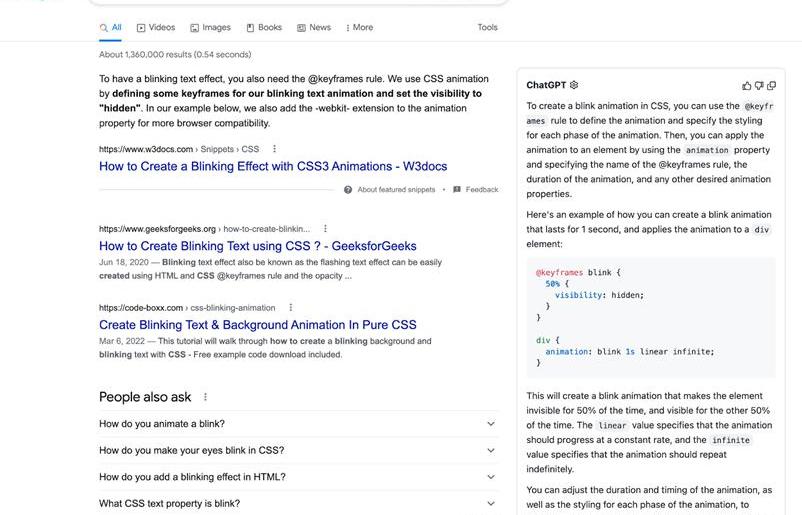The height and width of the screenshot is (515, 802).
Task: Click the '50% {' code line
Action: tap(557, 284)
